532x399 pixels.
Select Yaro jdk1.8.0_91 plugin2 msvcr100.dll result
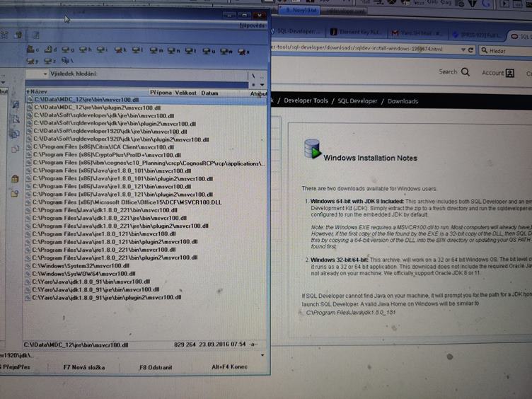pyautogui.click(x=146, y=298)
